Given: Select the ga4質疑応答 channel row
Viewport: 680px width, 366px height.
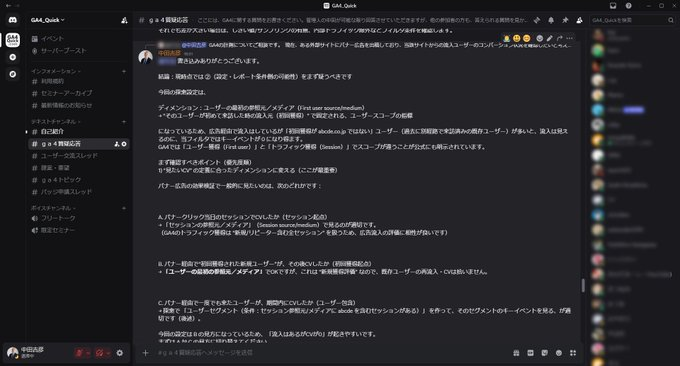Looking at the screenshot, I should tap(79, 144).
